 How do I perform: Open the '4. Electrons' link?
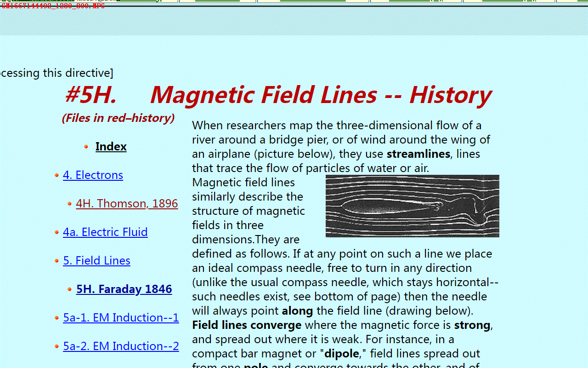[x=93, y=175]
